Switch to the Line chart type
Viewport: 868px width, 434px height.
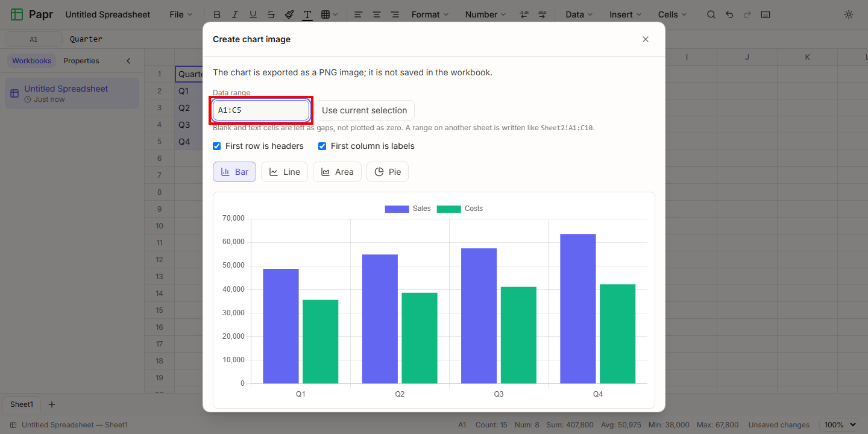(285, 172)
